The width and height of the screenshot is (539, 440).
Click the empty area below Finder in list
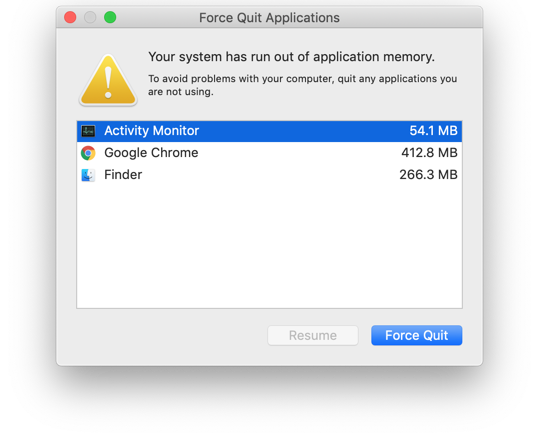[x=270, y=247]
